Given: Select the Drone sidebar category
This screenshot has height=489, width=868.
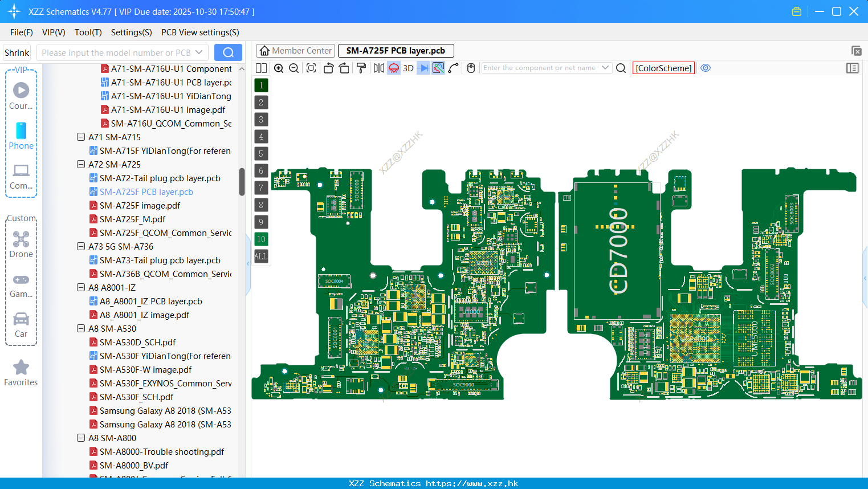Looking at the screenshot, I should (x=21, y=244).
